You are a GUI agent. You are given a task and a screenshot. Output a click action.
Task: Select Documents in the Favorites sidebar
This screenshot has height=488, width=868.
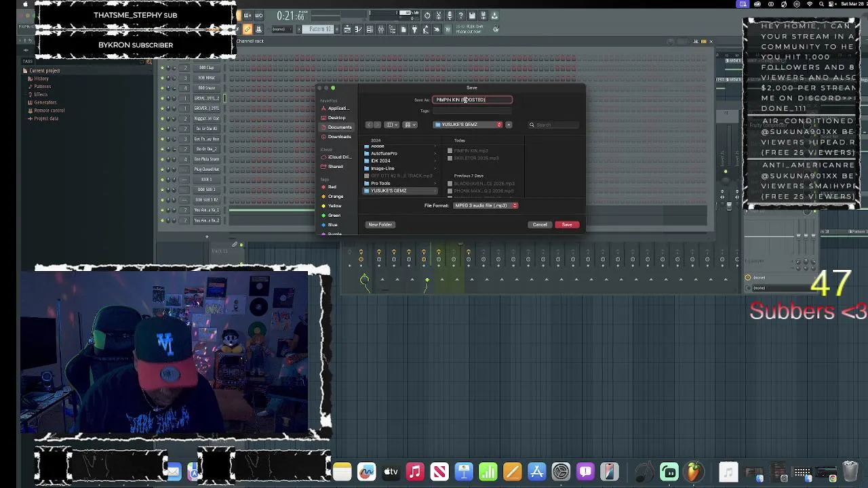point(336,127)
